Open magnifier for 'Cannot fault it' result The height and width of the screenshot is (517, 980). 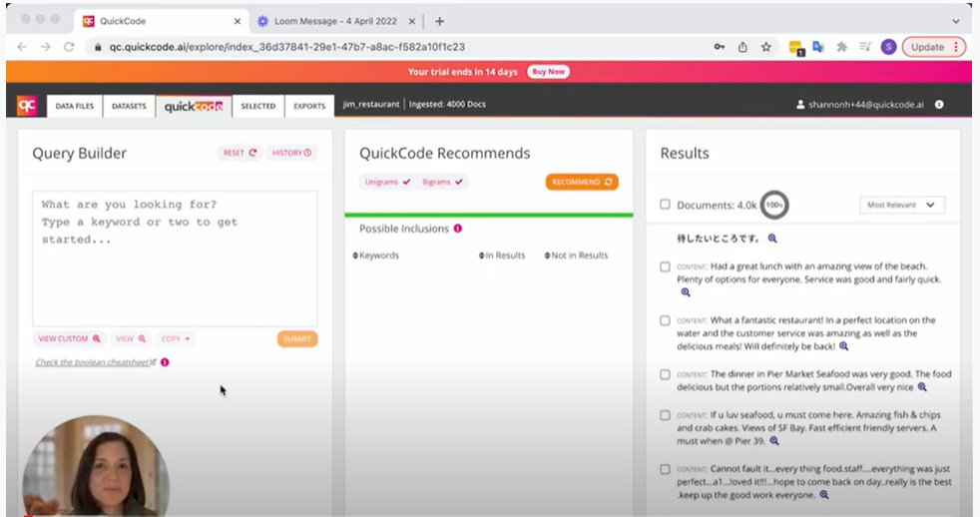tap(824, 494)
